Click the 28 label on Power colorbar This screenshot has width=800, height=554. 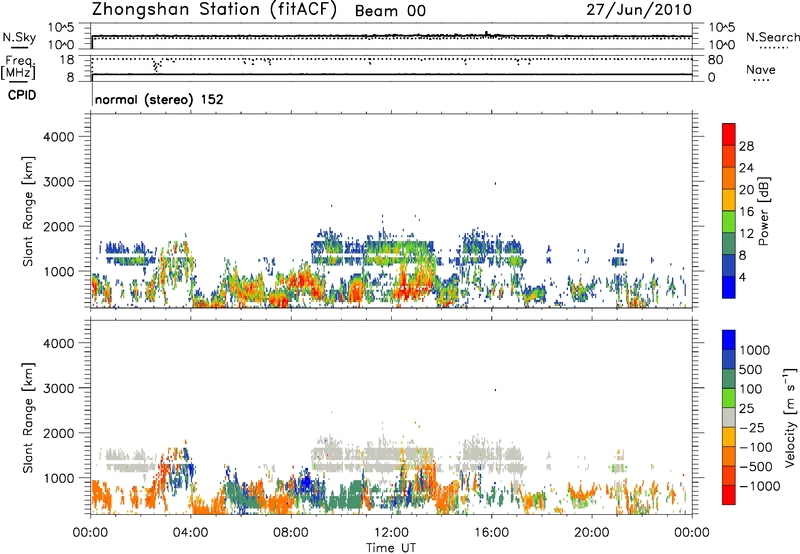point(746,146)
